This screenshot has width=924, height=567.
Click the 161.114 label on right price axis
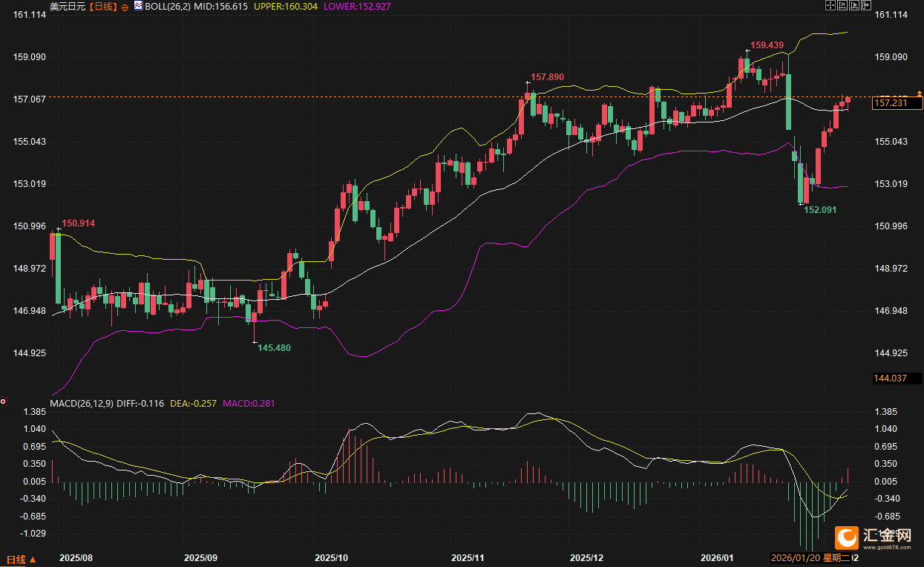[892, 15]
